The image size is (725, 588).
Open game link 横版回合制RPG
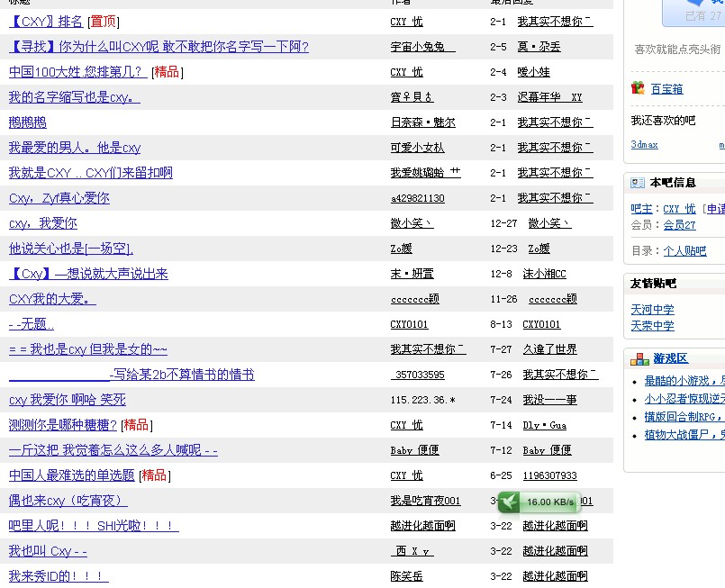click(x=684, y=417)
